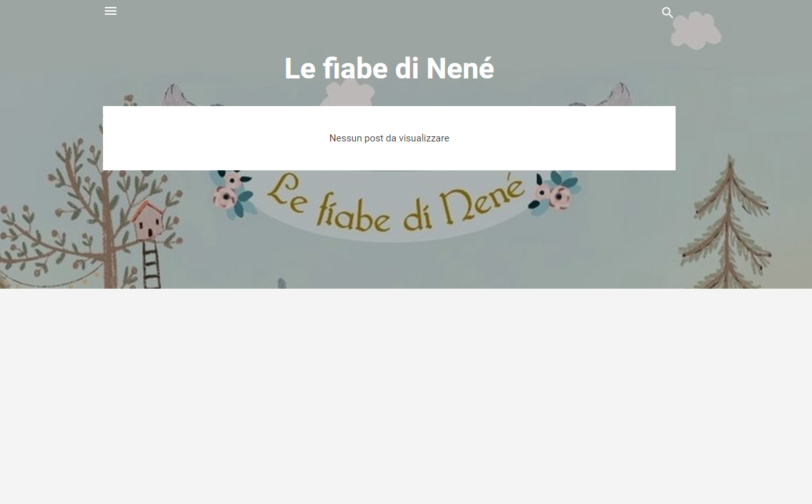Click the white cloud beside the search icon
The image size is (812, 504).
696,30
